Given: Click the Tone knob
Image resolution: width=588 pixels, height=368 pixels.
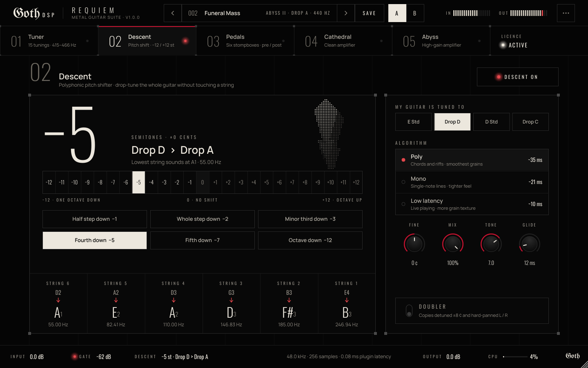Looking at the screenshot, I should click(x=491, y=244).
